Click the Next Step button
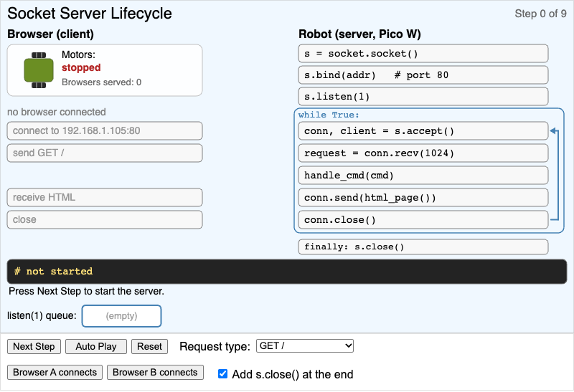Image resolution: width=574 pixels, height=392 pixels. [34, 346]
